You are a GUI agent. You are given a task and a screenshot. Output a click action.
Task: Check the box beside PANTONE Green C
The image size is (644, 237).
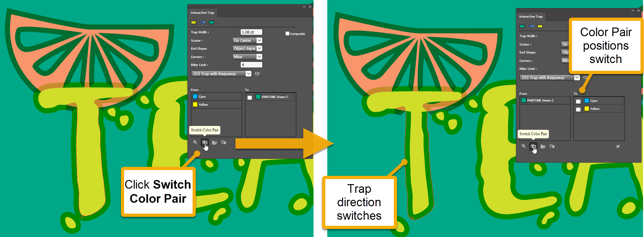(x=250, y=97)
